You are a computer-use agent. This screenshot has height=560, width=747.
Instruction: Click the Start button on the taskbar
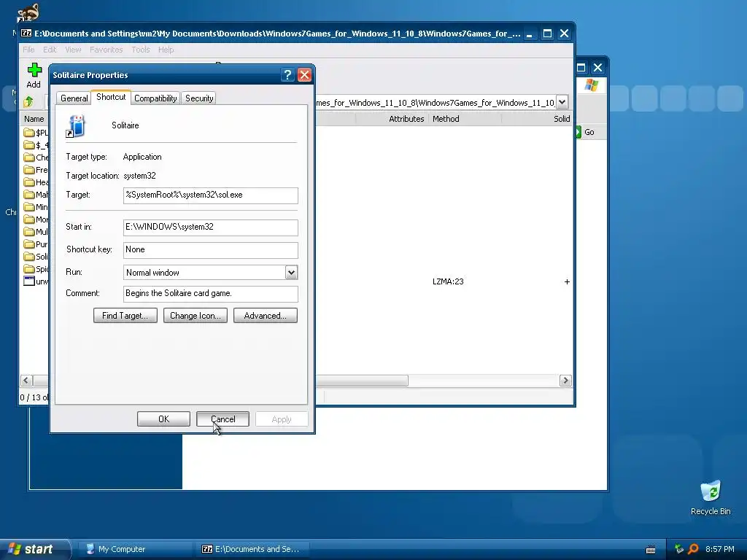(x=35, y=549)
